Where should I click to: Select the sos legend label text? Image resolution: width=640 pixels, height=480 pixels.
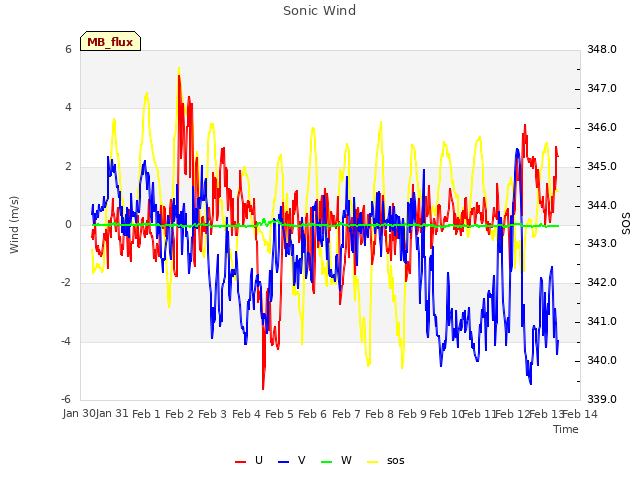tap(396, 461)
